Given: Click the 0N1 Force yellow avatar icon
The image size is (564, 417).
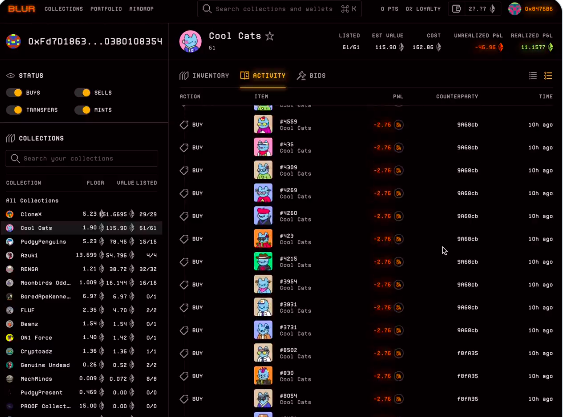Looking at the screenshot, I should pyautogui.click(x=10, y=337).
